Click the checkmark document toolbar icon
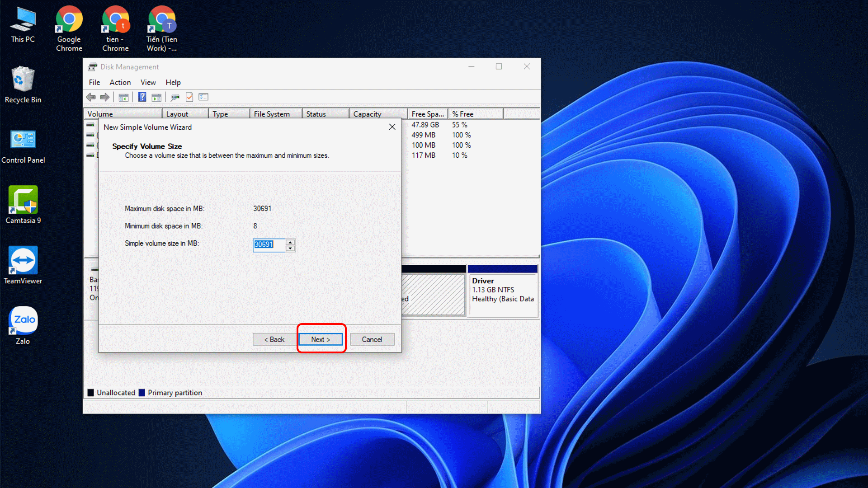868x488 pixels. coord(189,97)
